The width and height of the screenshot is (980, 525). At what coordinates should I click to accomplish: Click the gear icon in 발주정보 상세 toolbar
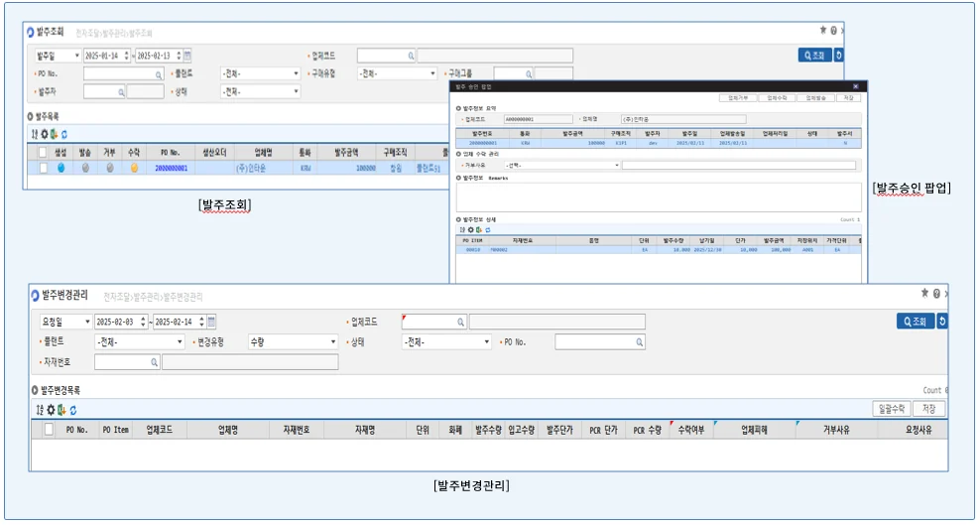tap(470, 230)
